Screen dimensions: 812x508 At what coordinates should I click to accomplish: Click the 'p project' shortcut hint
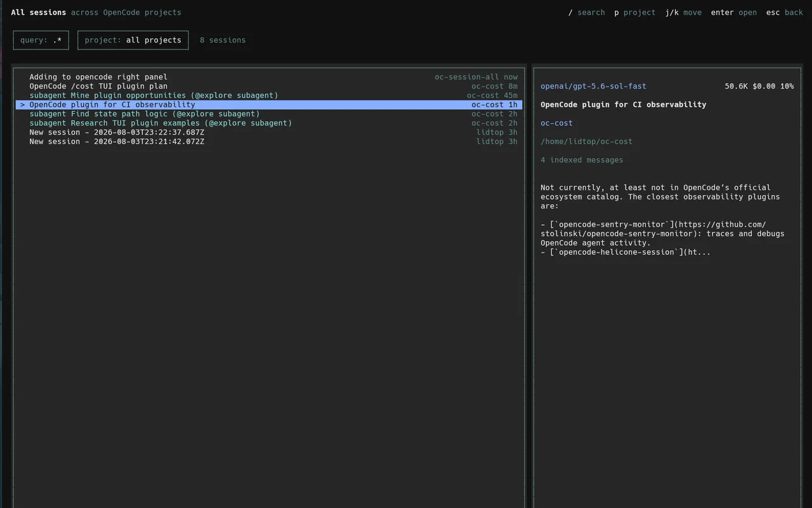point(635,13)
